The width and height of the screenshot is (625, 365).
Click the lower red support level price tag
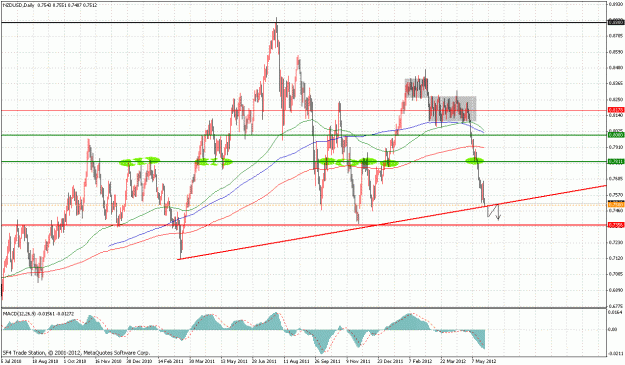coord(615,225)
